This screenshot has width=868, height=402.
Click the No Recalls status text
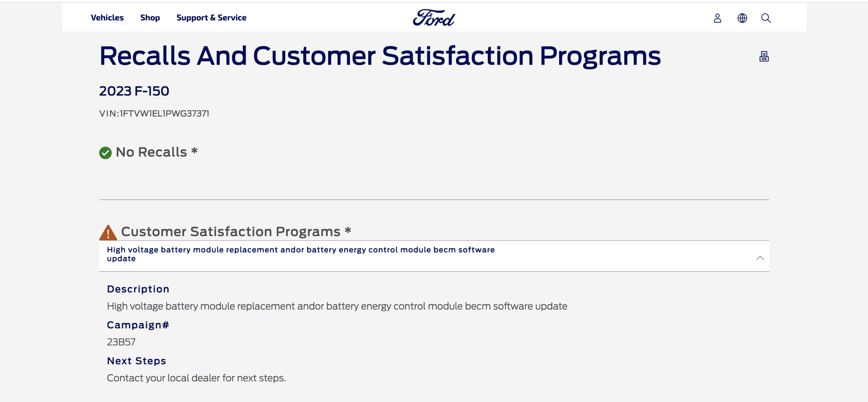[151, 152]
